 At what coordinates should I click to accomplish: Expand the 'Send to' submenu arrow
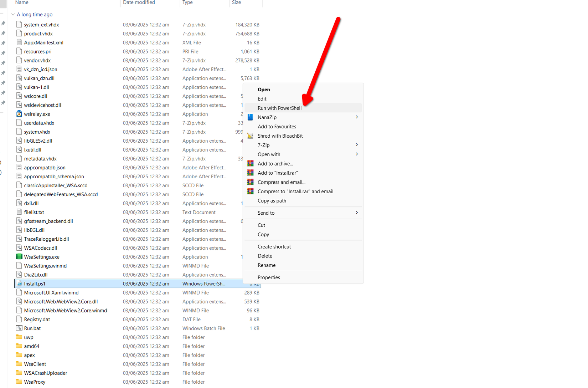tap(357, 213)
